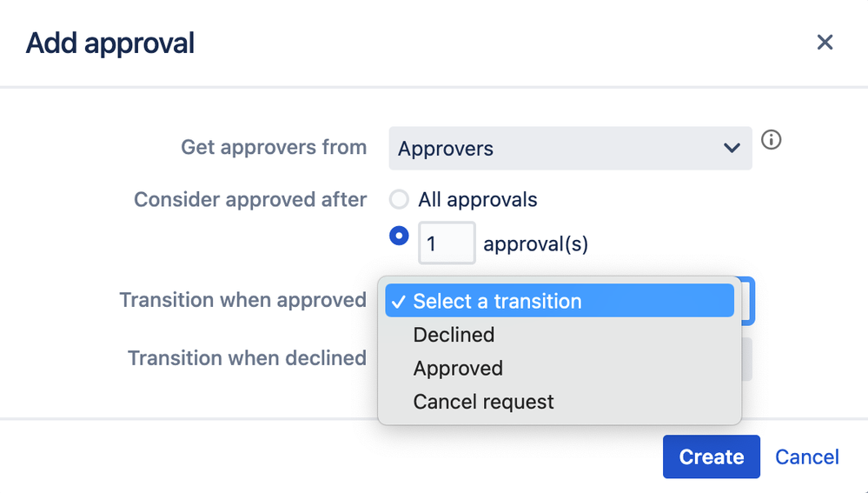Click the approval(s) text after number field
Viewport: 868px width, 493px height.
[535, 244]
